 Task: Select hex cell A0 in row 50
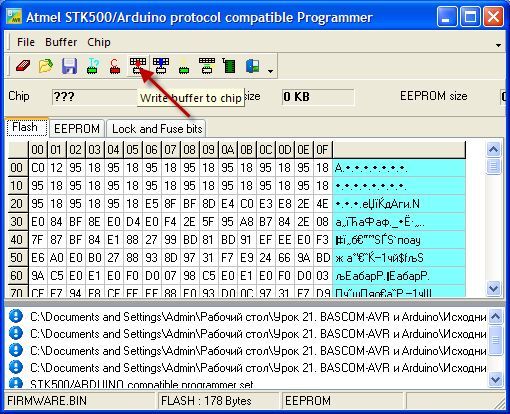pyautogui.click(x=56, y=258)
